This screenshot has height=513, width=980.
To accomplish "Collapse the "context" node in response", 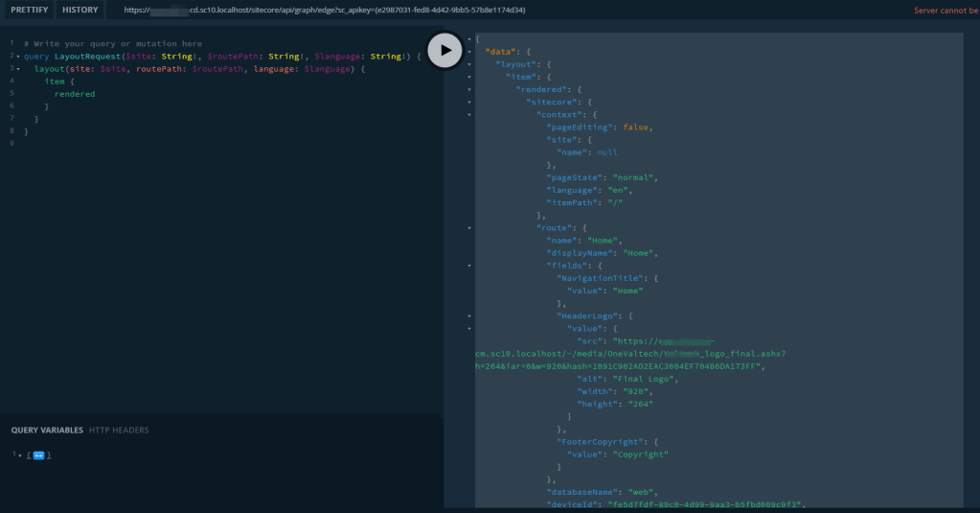I will 468,114.
